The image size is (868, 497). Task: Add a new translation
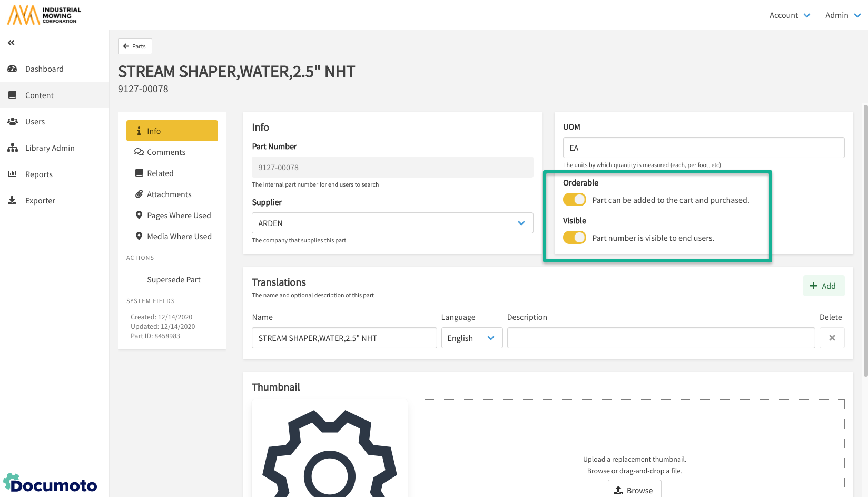tap(823, 286)
